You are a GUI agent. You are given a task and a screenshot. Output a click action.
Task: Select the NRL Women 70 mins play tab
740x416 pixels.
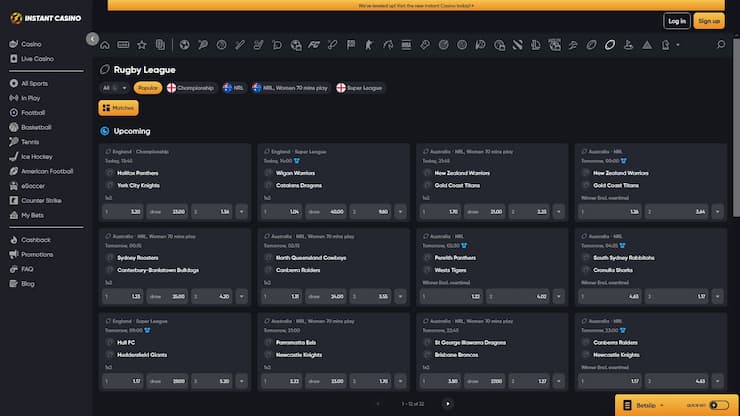(290, 88)
